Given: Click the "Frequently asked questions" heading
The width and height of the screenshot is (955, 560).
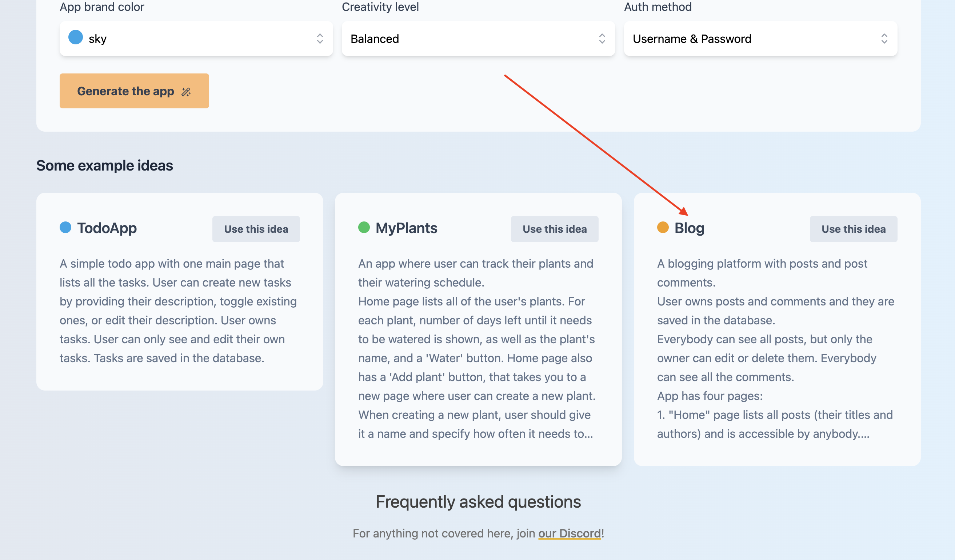Looking at the screenshot, I should pyautogui.click(x=478, y=502).
